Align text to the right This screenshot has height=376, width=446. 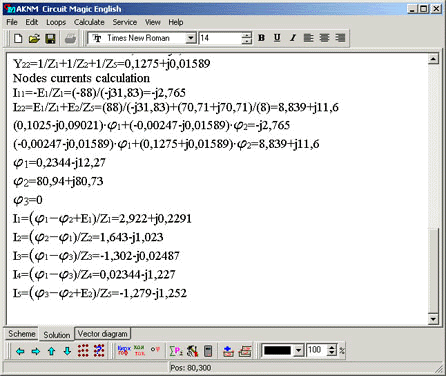pyautogui.click(x=340, y=38)
